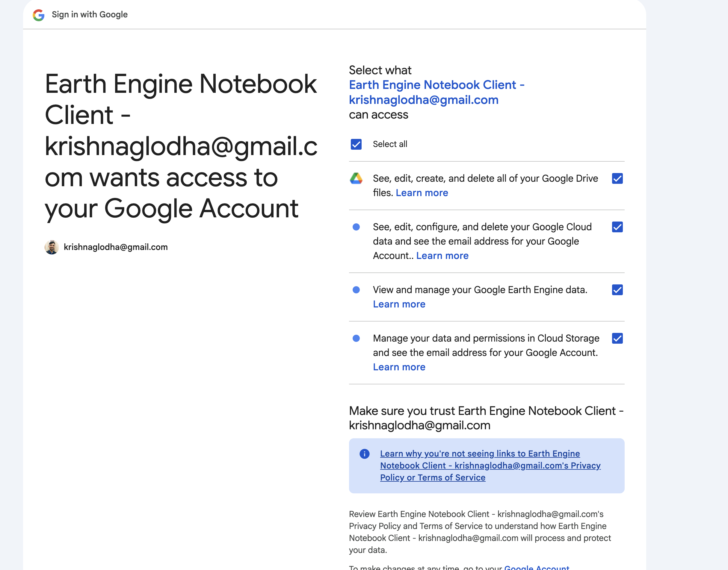
Task: Open Learn more for Earth Engine data
Action: [x=399, y=304]
